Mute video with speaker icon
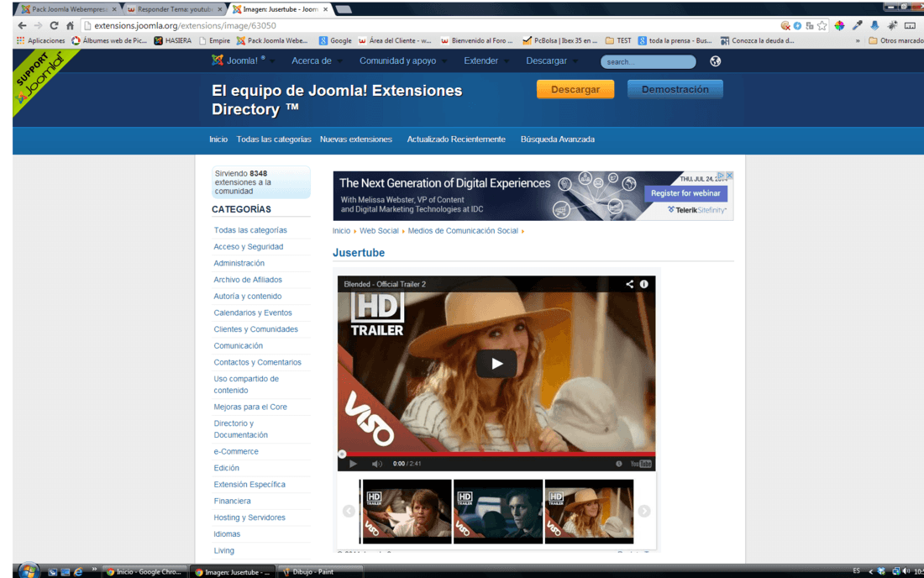The image size is (924, 578). [x=376, y=464]
